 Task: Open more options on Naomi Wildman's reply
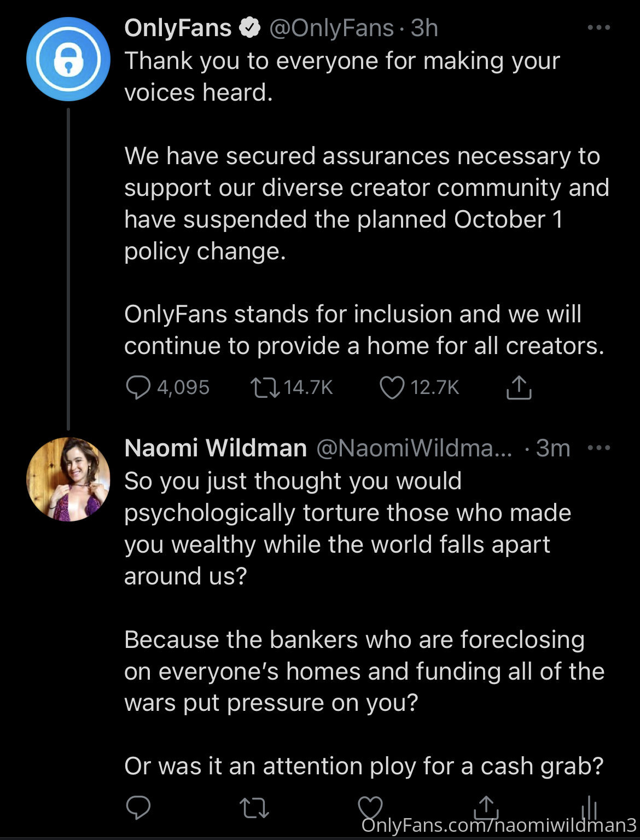pos(598,448)
